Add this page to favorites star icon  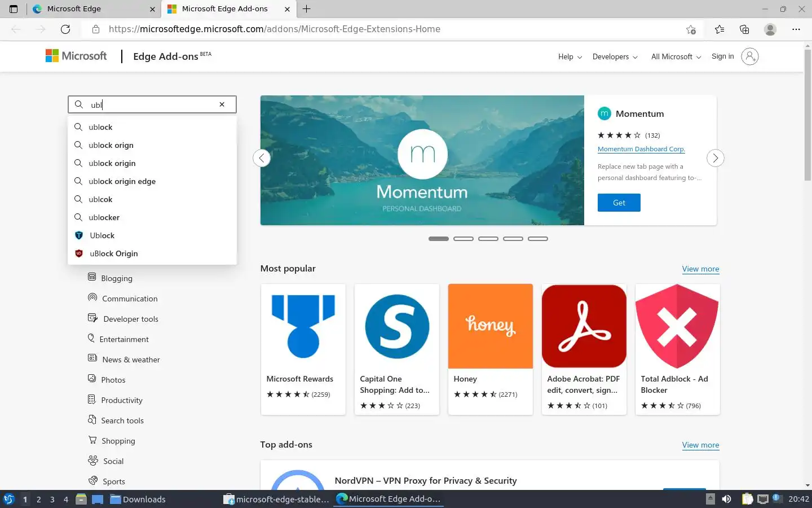(x=691, y=29)
